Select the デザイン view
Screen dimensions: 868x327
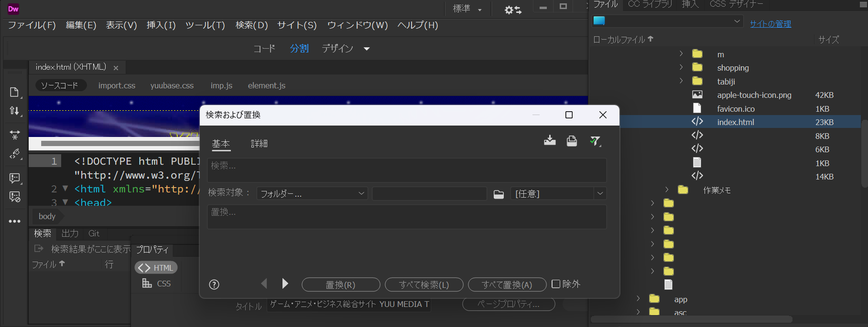337,49
